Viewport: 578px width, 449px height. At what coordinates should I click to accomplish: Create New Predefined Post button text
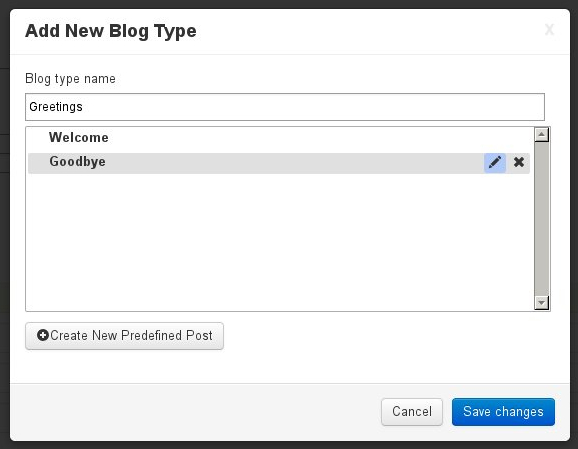pos(131,335)
